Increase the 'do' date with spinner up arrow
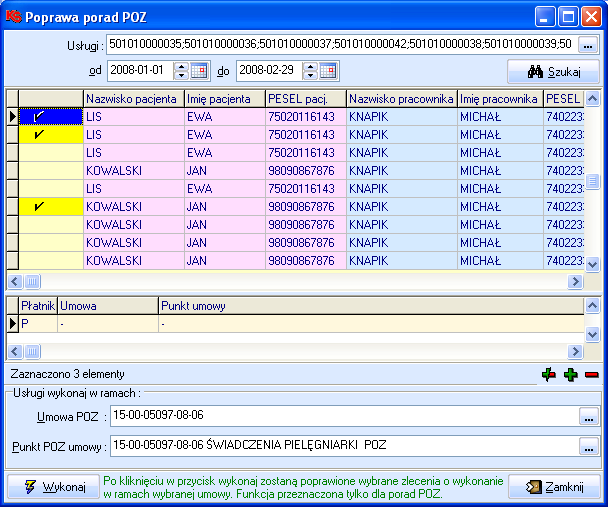 tap(310, 67)
